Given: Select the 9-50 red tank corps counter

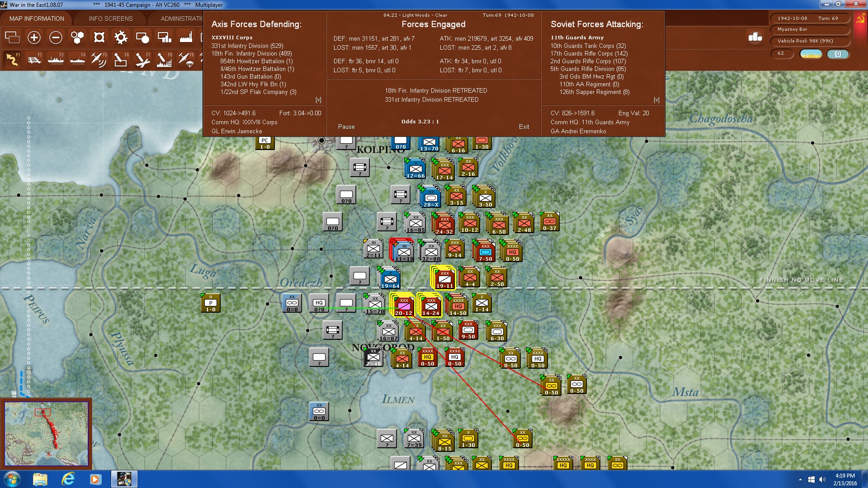Looking at the screenshot, I should click(468, 330).
